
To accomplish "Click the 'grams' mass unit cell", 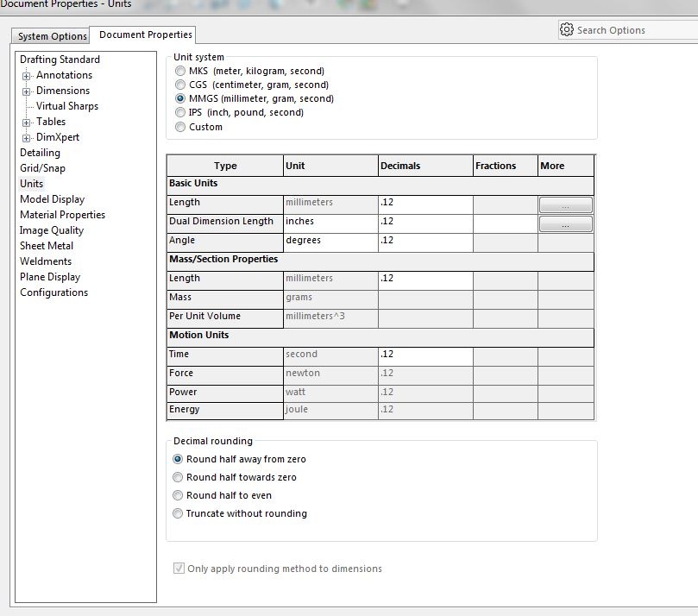I will (x=330, y=299).
